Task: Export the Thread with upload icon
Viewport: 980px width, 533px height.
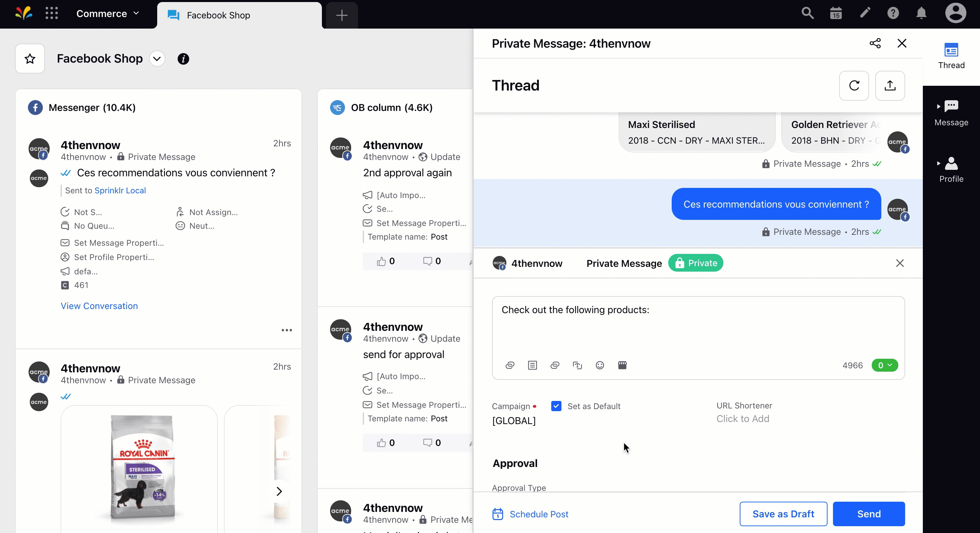Action: click(889, 85)
